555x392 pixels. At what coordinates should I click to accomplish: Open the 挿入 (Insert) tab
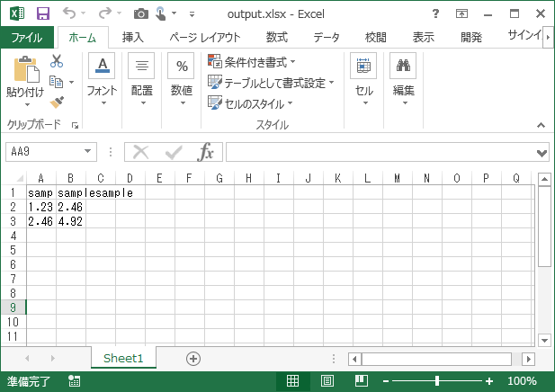[133, 37]
